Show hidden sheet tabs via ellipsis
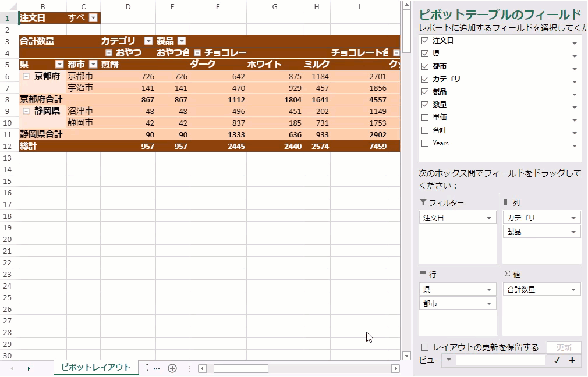588x377 pixels. point(157,369)
